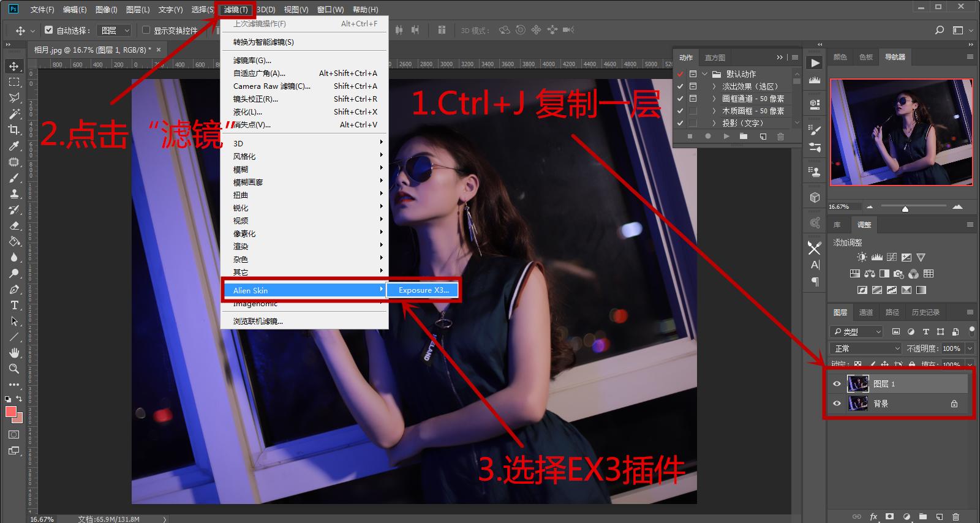Enable the 自动选择 checkbox
This screenshot has height=523, width=980.
[49, 30]
